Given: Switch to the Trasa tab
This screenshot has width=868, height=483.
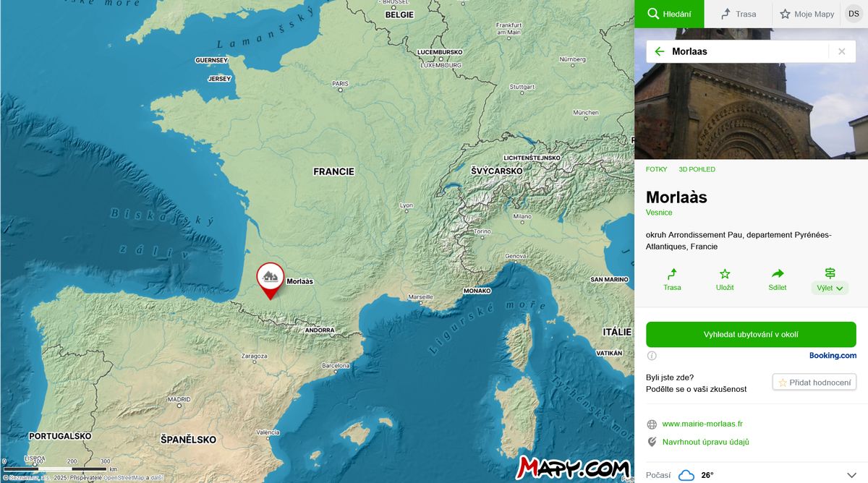Looking at the screenshot, I should (x=738, y=14).
